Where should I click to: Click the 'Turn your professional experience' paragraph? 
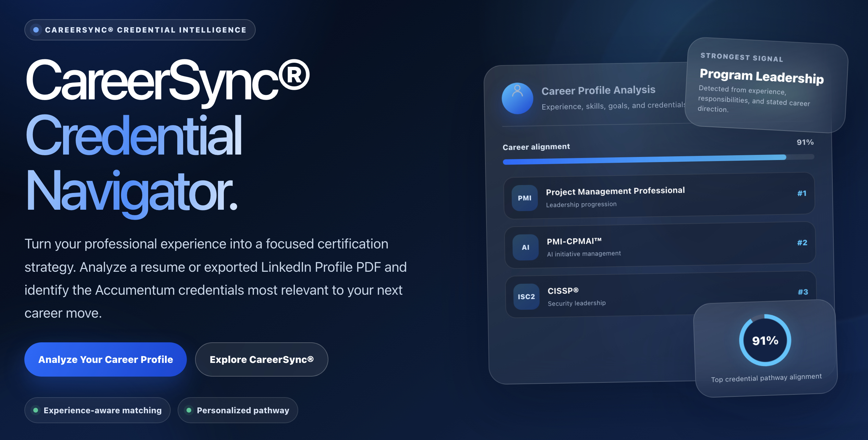coord(216,278)
